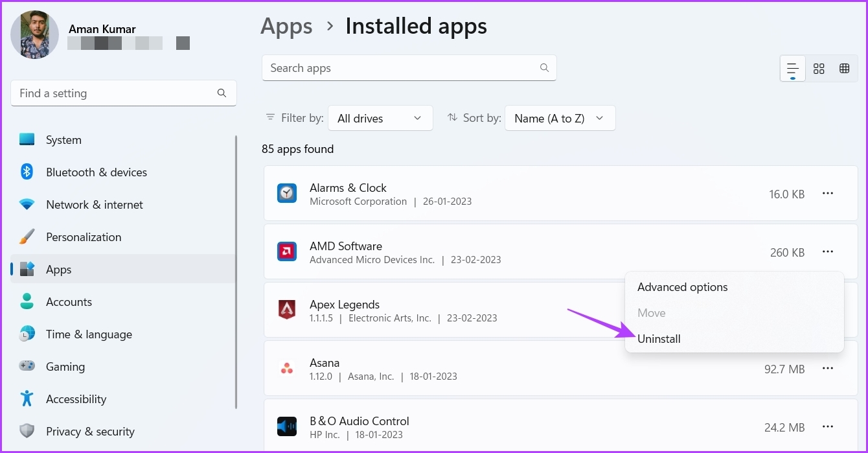Choose Uninstall from the context menu

tap(659, 339)
